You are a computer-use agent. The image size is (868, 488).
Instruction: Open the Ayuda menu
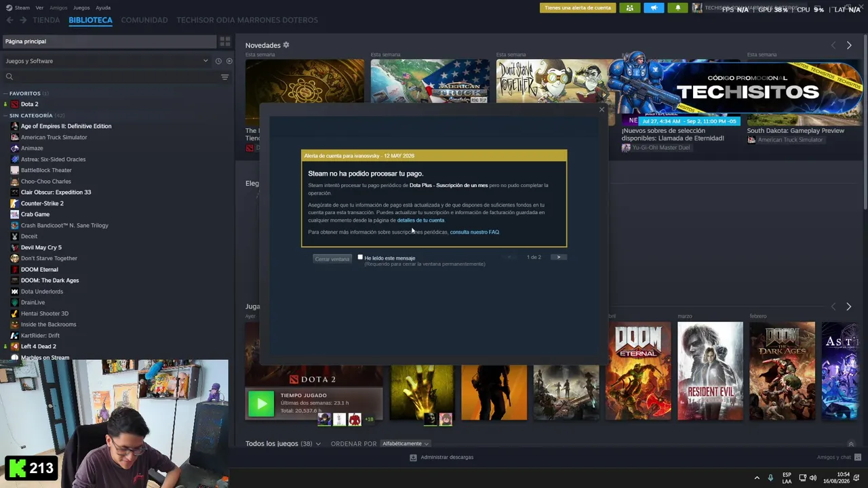103,8
